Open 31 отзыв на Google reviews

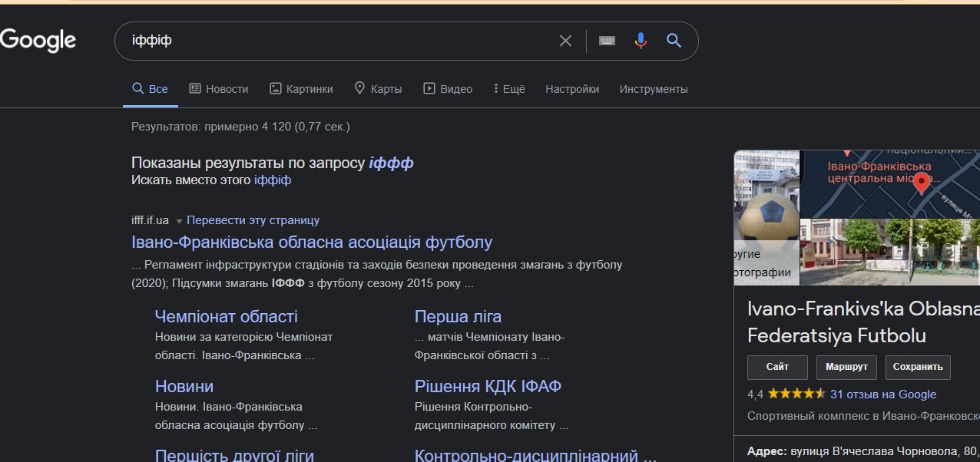point(883,394)
